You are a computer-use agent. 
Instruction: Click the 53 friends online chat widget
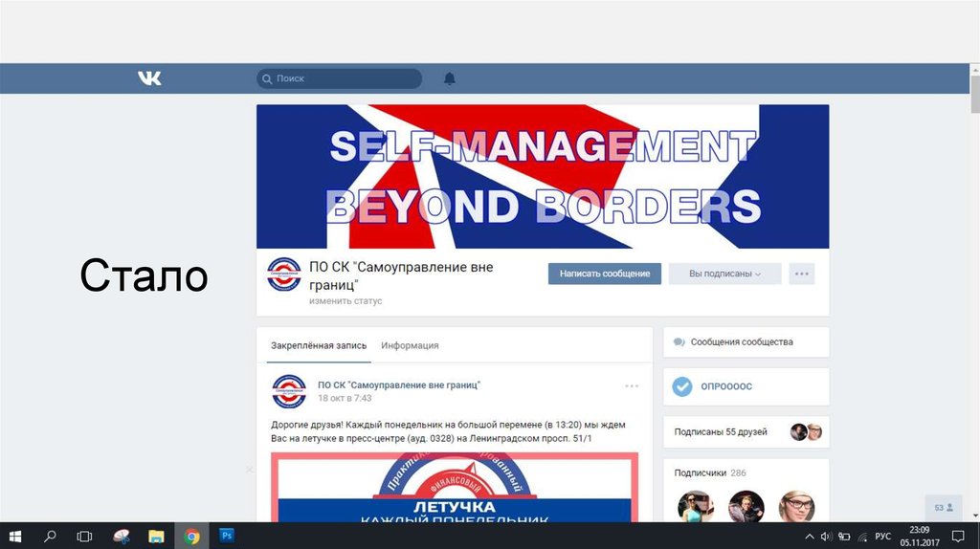point(943,508)
